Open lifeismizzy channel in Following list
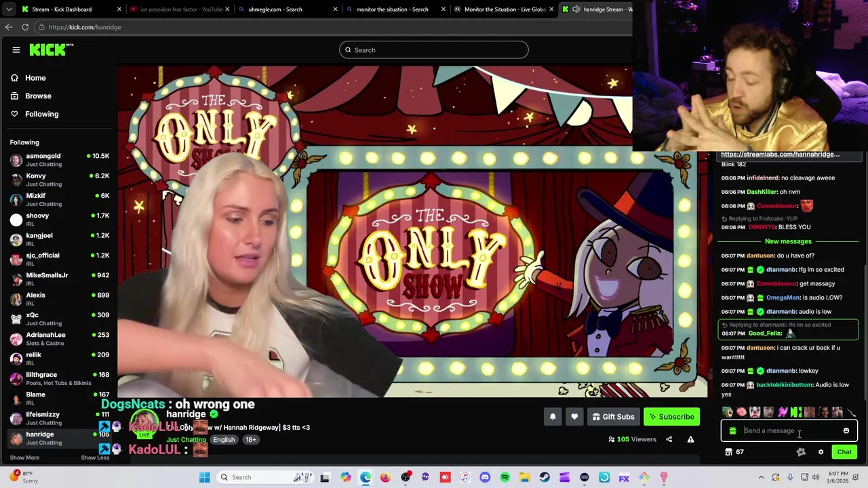 click(60, 418)
